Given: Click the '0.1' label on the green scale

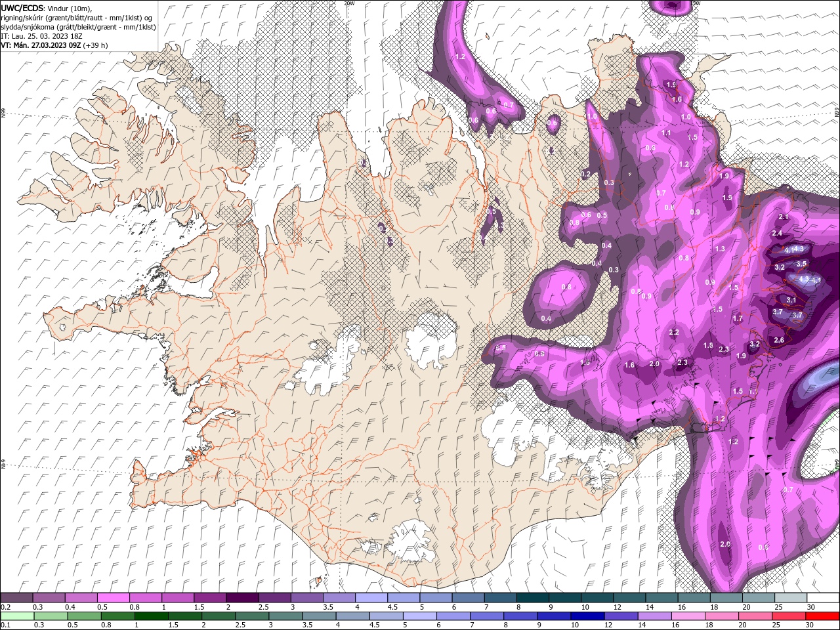Looking at the screenshot, I should pyautogui.click(x=5, y=625).
